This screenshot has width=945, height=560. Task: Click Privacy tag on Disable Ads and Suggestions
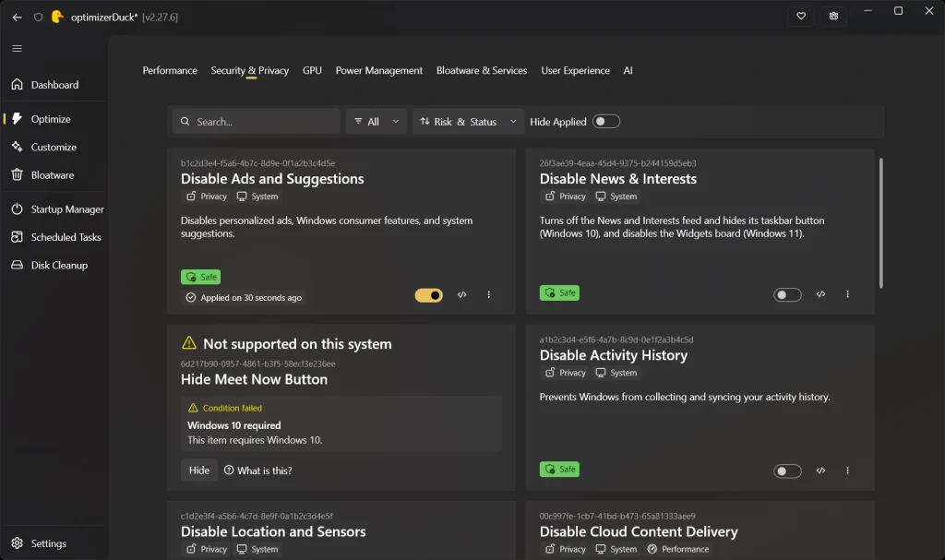tap(207, 197)
